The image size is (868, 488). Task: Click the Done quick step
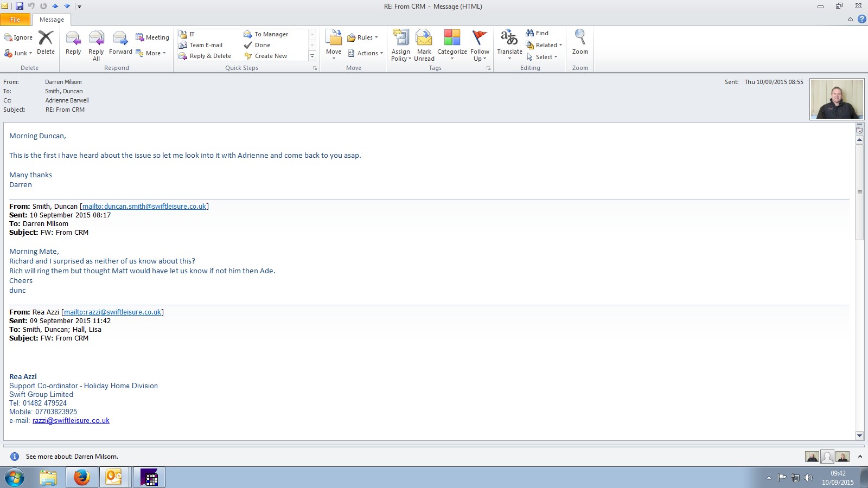263,45
